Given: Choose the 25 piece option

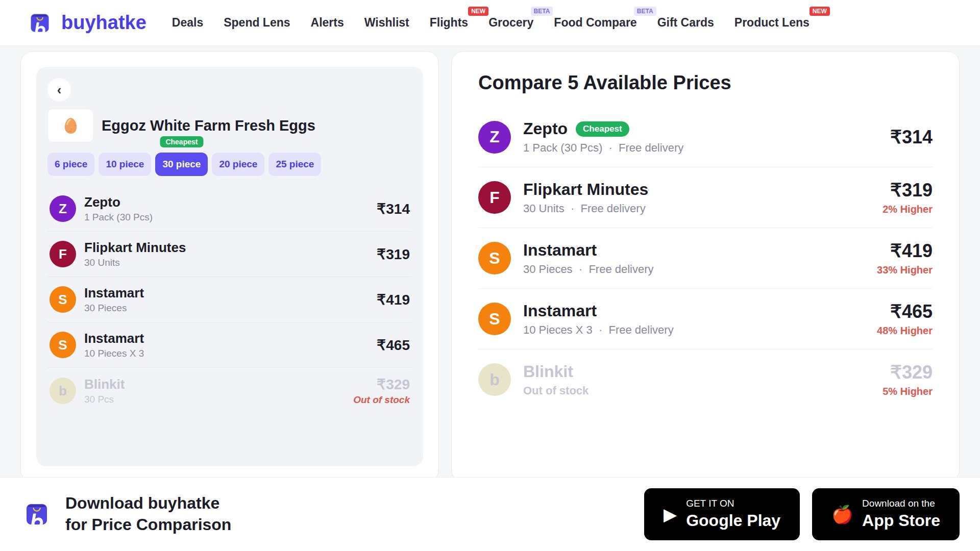Looking at the screenshot, I should [295, 164].
